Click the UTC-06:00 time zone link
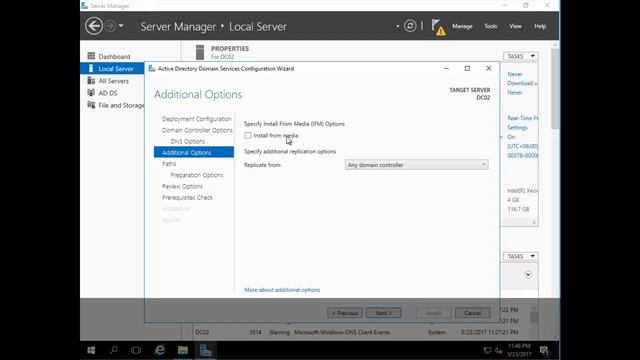This screenshot has width=640, height=360. tap(522, 146)
